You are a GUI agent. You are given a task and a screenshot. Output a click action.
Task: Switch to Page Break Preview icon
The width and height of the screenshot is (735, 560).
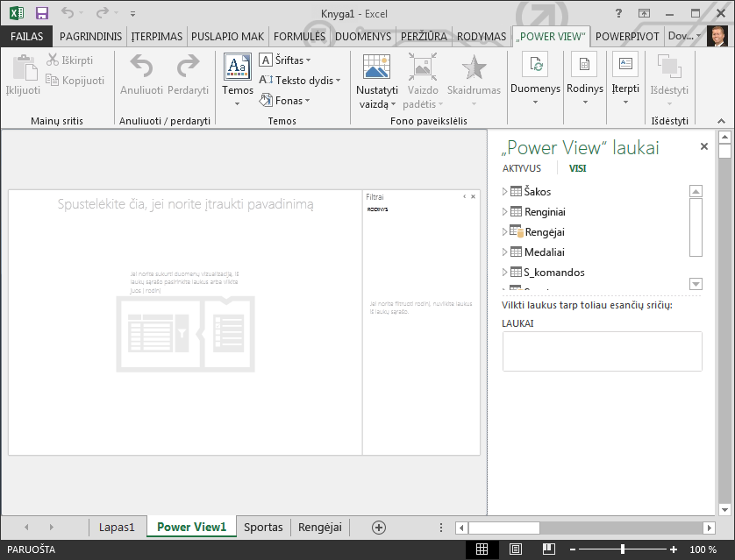pyautogui.click(x=549, y=549)
